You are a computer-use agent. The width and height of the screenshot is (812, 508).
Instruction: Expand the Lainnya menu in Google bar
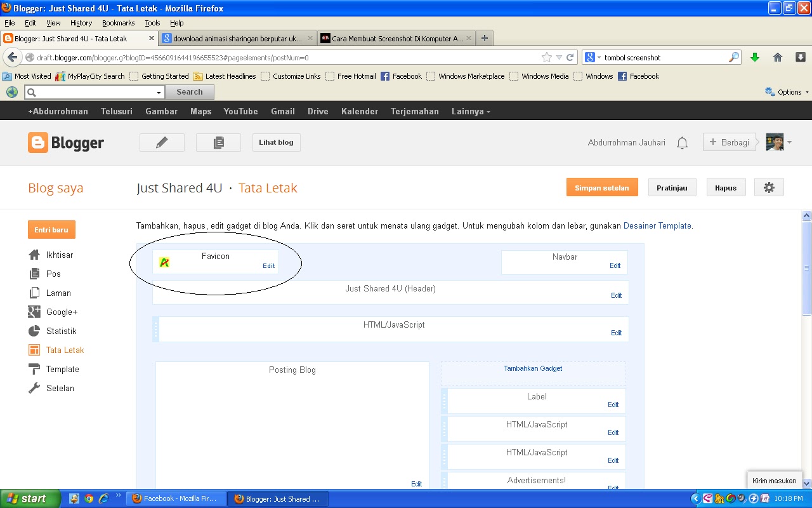point(471,111)
